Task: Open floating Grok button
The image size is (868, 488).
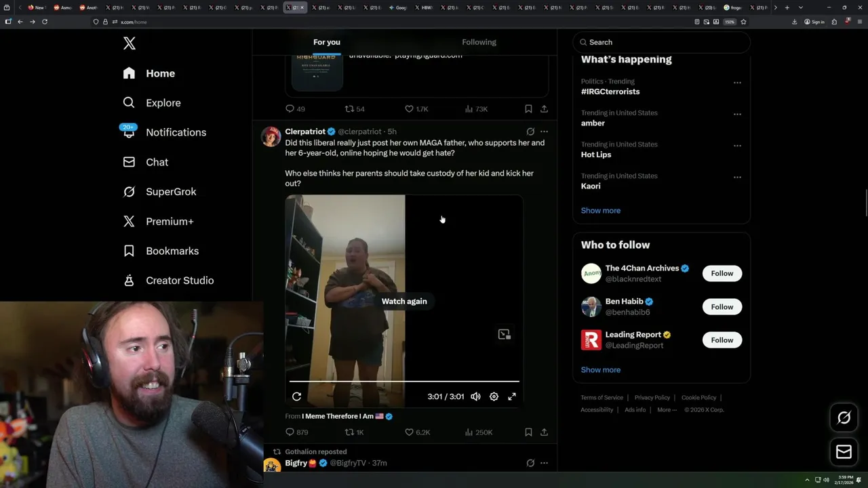Action: pos(844,418)
